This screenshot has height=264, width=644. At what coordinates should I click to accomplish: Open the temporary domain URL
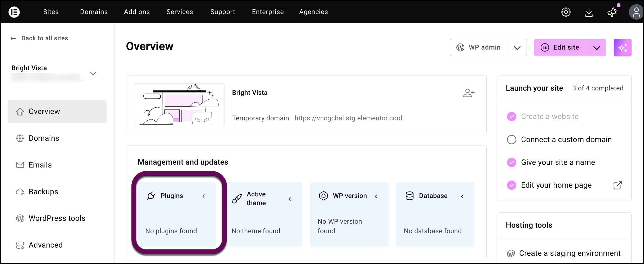[x=349, y=118]
